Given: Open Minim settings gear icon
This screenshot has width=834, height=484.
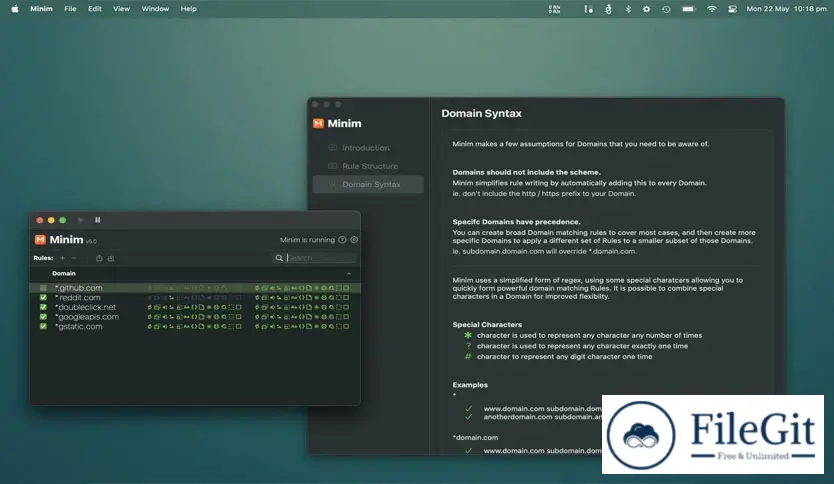Looking at the screenshot, I should tap(354, 240).
